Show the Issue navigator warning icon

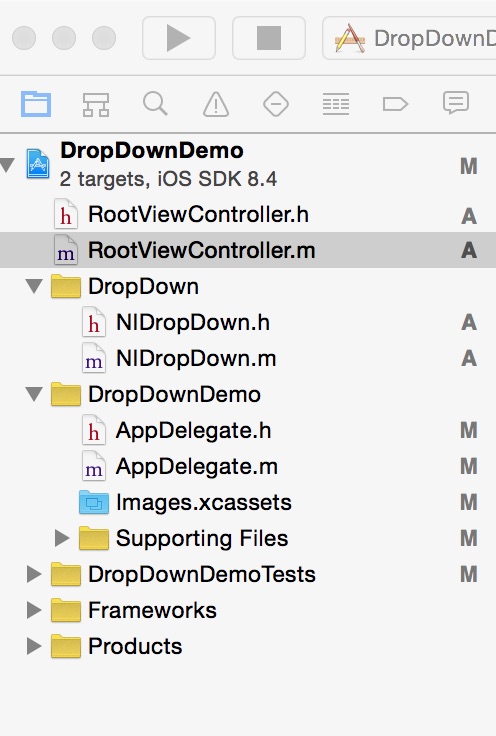coord(216,104)
